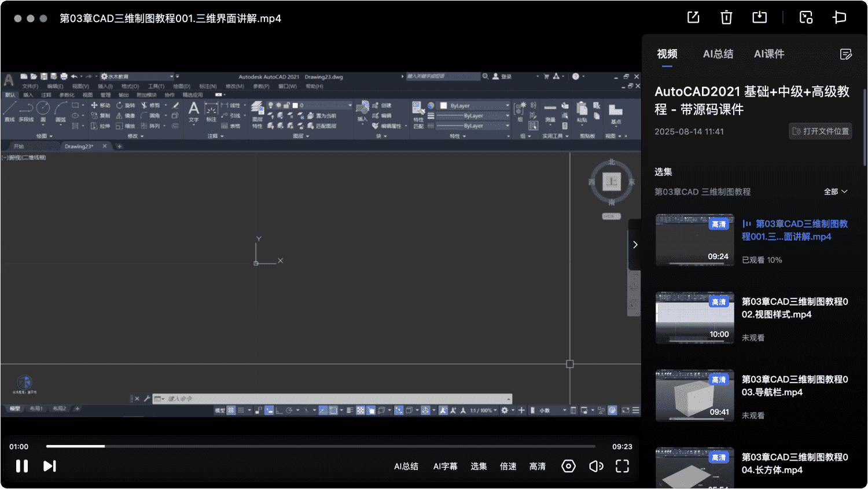Switch to the AI总结 tab
868x489 pixels.
click(x=718, y=54)
